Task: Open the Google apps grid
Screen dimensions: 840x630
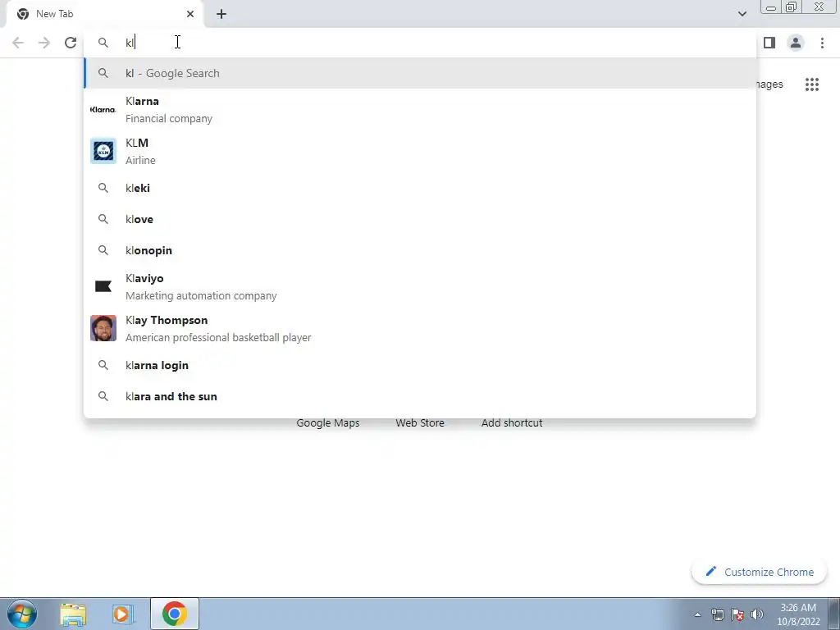Action: [x=812, y=84]
